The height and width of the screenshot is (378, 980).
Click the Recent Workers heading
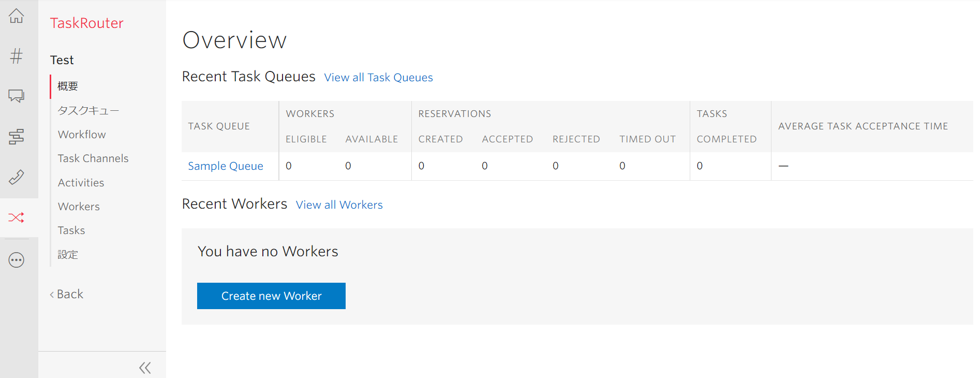(x=234, y=204)
